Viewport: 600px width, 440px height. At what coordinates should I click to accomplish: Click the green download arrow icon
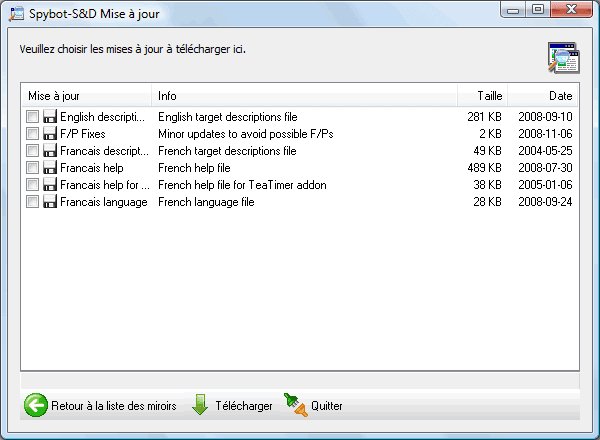pyautogui.click(x=200, y=405)
